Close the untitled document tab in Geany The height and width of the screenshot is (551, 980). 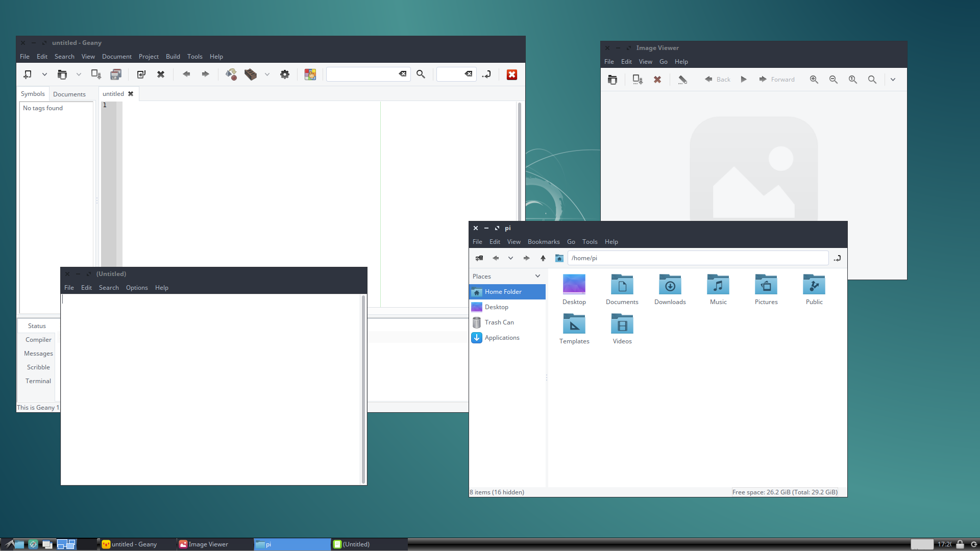(131, 94)
